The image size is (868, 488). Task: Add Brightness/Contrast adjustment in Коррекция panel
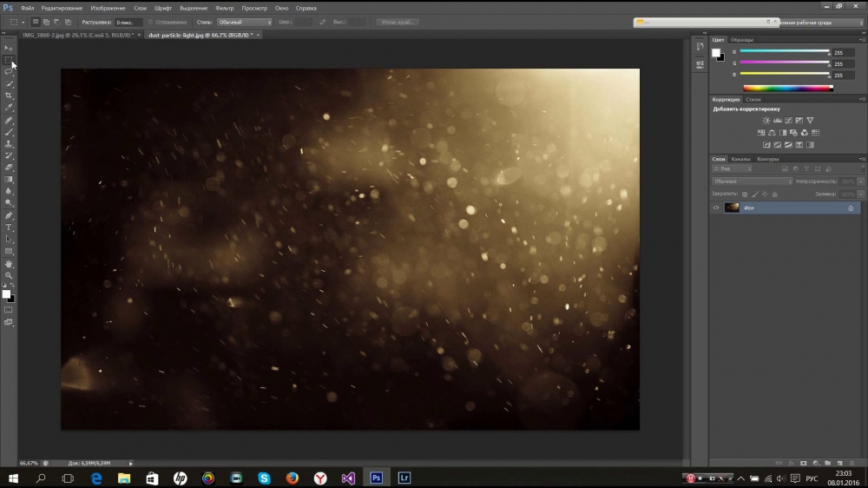tap(766, 120)
